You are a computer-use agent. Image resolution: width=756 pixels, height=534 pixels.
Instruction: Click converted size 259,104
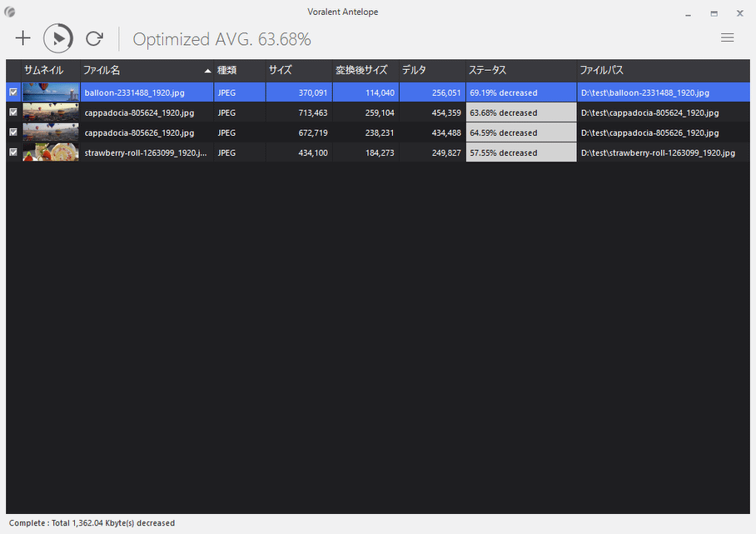380,112
